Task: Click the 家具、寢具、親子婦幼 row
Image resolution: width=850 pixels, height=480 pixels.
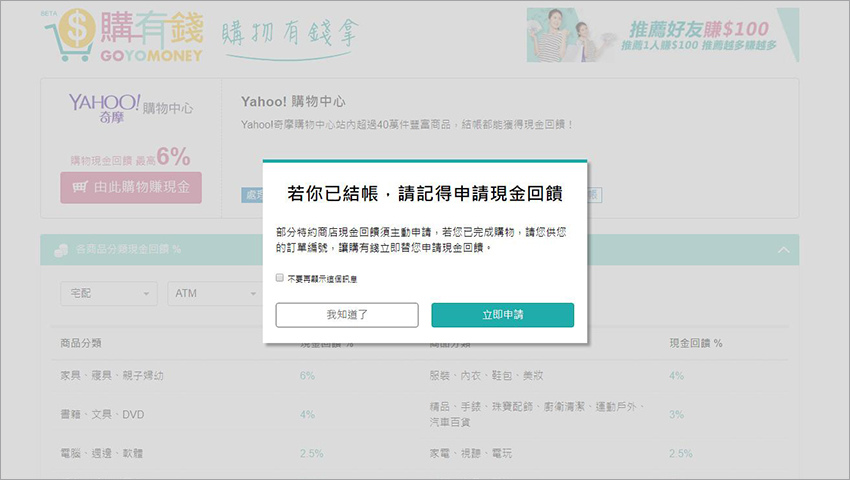Action: coord(112,375)
